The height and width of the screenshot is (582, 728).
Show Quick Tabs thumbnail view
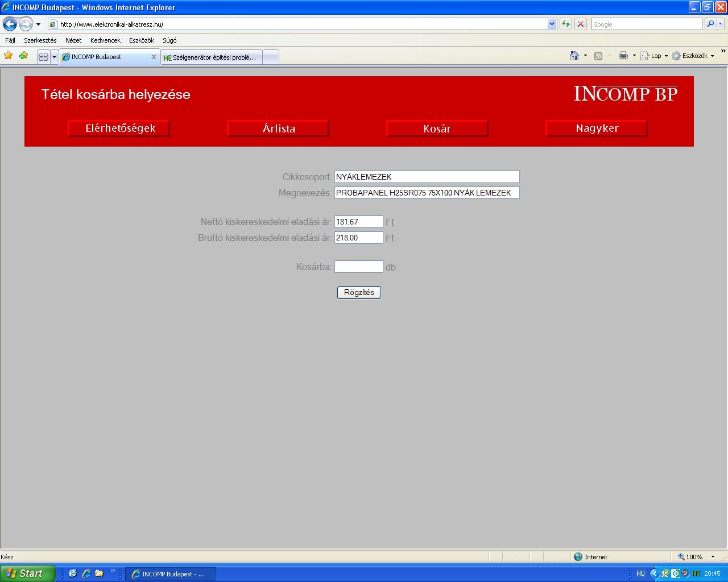point(43,57)
